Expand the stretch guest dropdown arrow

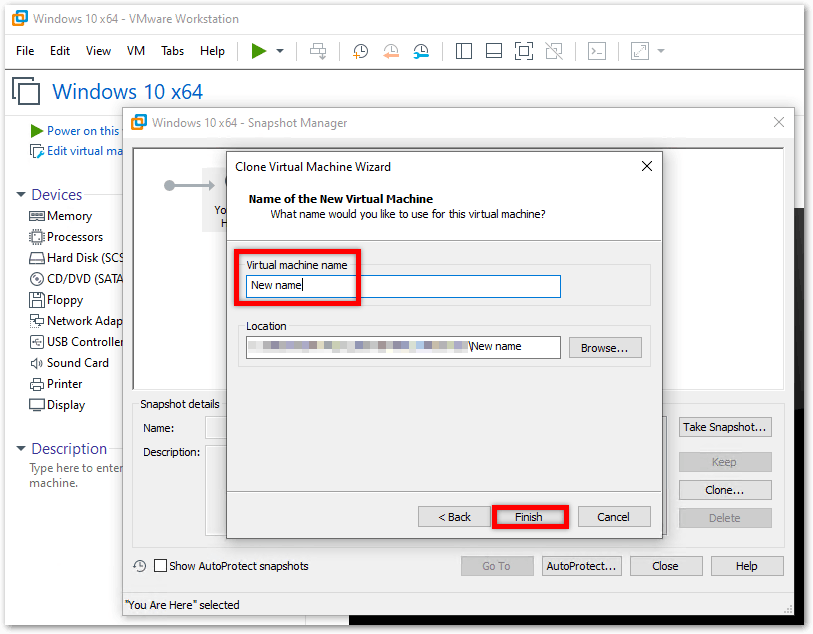coord(661,51)
